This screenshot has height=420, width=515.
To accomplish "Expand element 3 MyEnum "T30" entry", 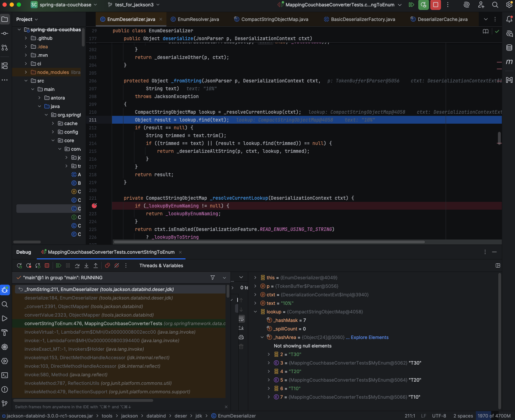I will point(269,363).
